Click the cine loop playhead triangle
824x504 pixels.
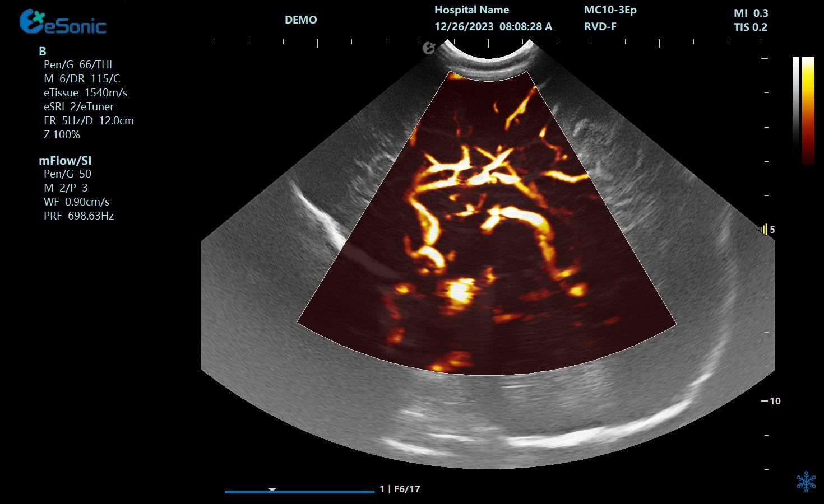tap(272, 489)
